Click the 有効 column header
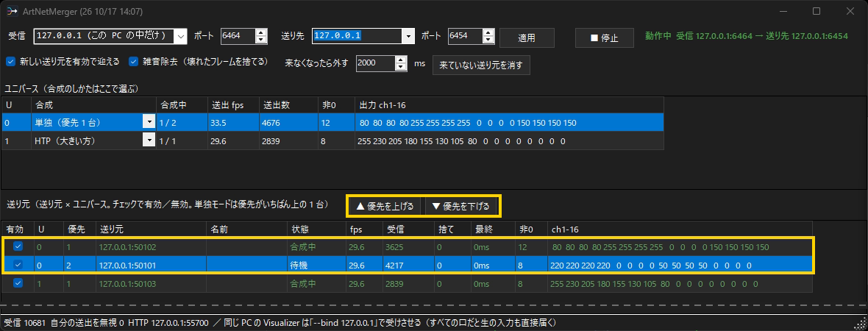The image size is (868, 331). click(x=18, y=229)
